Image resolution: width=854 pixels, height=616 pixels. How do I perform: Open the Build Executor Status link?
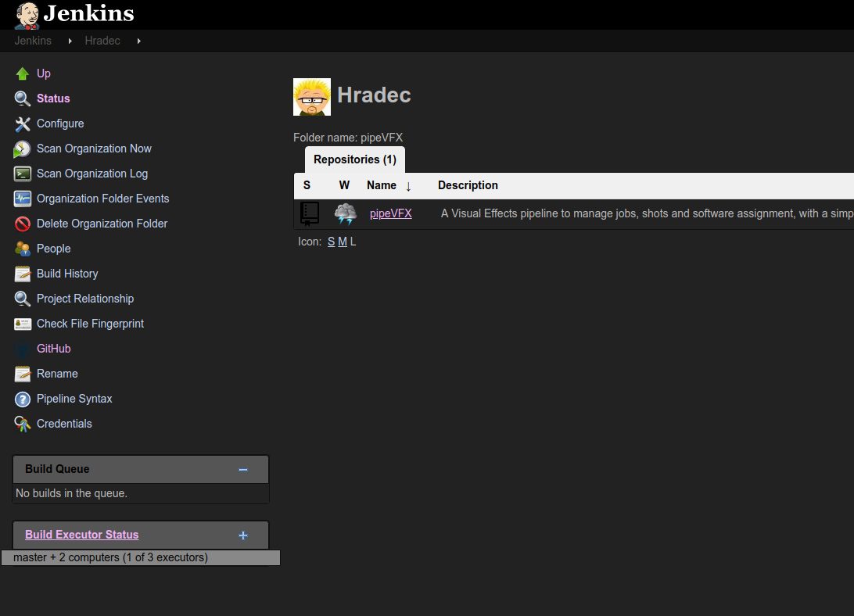point(81,535)
